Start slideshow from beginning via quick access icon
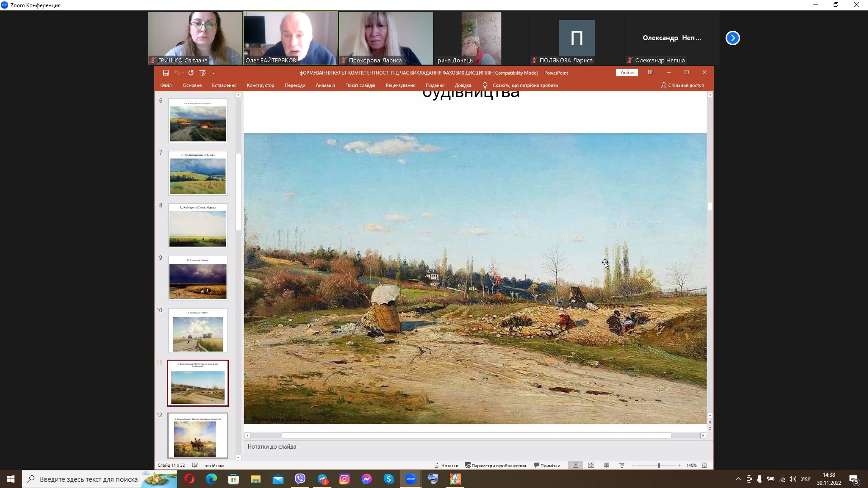This screenshot has height=488, width=868. pos(202,73)
